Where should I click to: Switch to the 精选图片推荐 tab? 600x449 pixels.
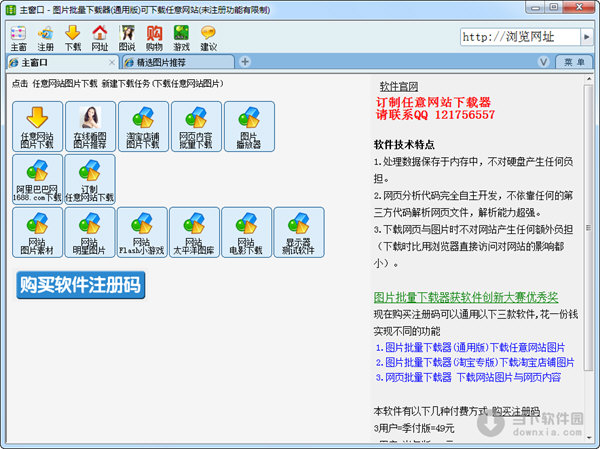[178, 62]
